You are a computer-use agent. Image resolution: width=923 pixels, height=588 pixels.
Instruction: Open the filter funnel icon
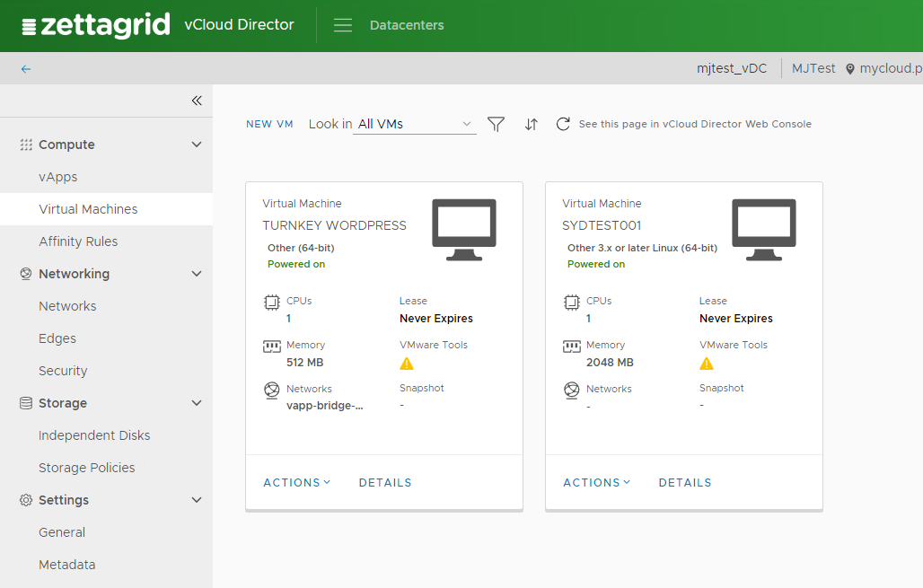(x=496, y=124)
